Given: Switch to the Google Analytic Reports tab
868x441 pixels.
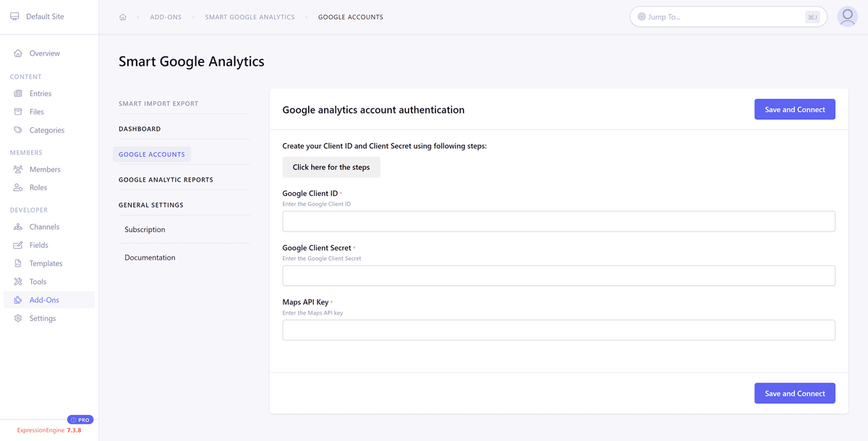Looking at the screenshot, I should coord(166,179).
